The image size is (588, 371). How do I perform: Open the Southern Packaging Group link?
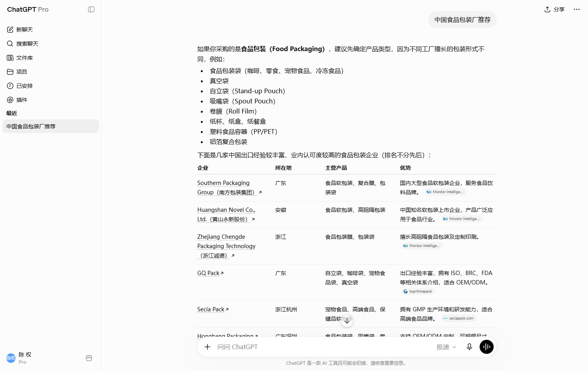(x=229, y=188)
